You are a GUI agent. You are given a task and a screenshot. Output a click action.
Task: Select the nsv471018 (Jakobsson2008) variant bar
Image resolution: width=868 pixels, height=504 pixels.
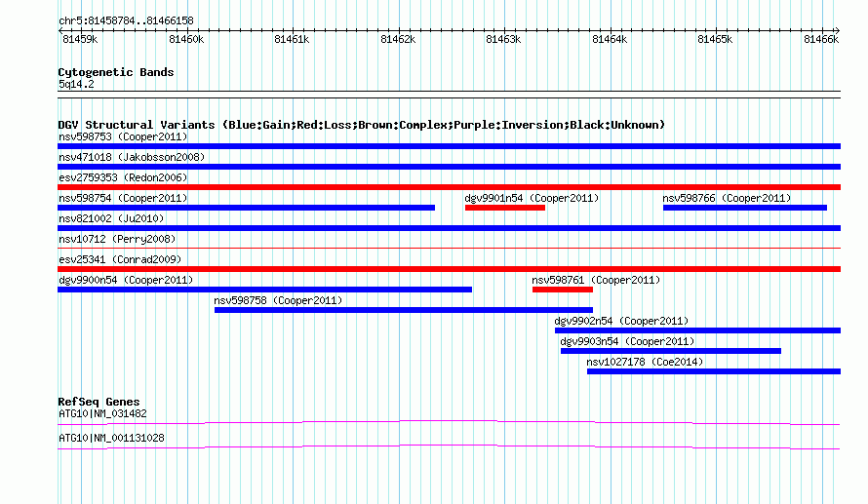pos(449,167)
